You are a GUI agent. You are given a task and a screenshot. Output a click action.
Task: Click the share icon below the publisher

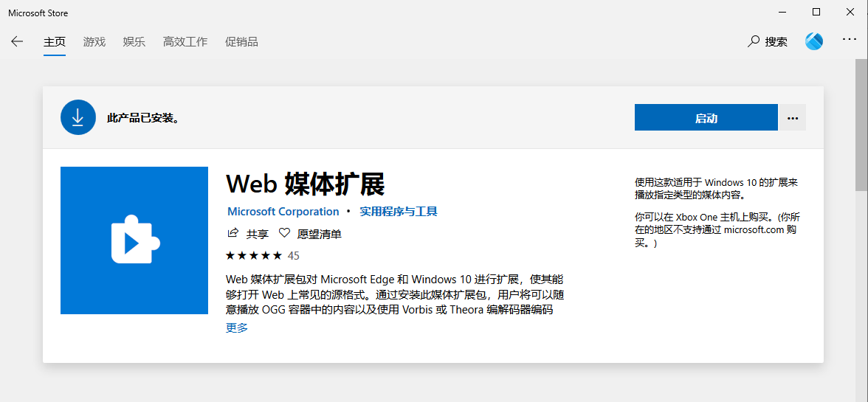233,234
